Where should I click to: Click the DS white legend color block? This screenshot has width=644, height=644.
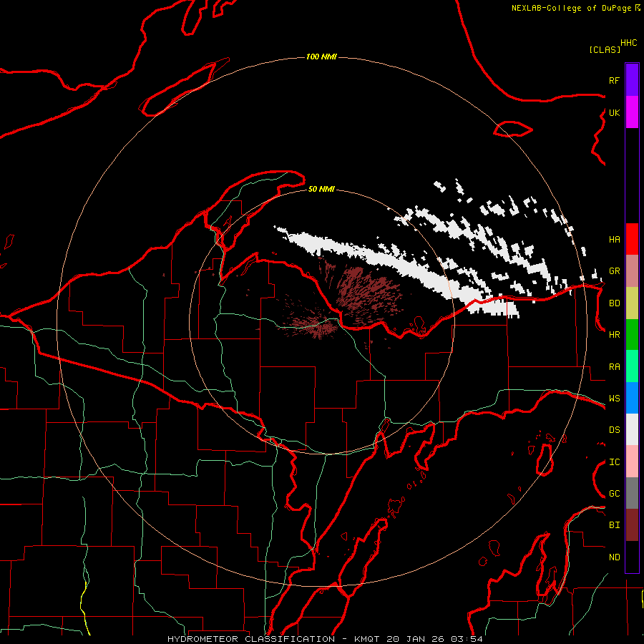pyautogui.click(x=632, y=429)
